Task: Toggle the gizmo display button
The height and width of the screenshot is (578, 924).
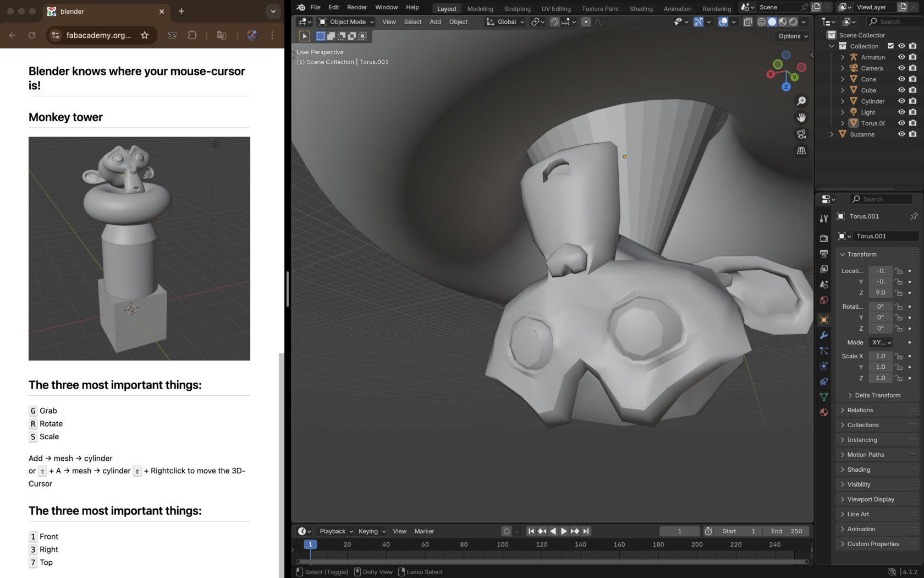Action: pos(698,22)
